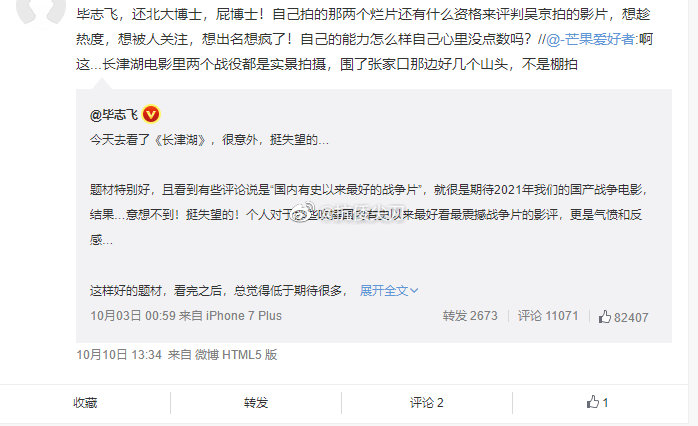Open the 评论 2 comments tab

point(427,403)
